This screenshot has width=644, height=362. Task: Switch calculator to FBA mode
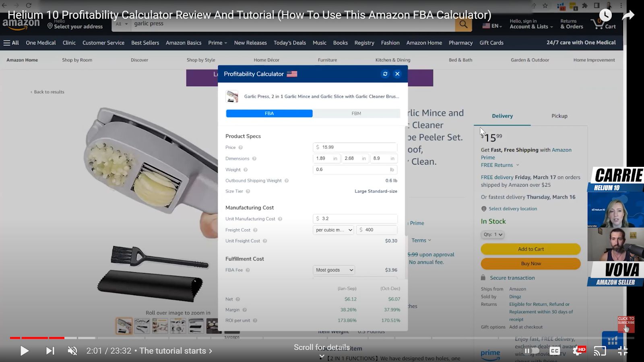269,113
